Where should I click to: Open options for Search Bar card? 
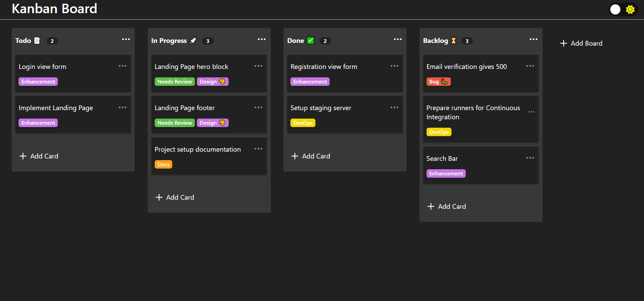[530, 158]
